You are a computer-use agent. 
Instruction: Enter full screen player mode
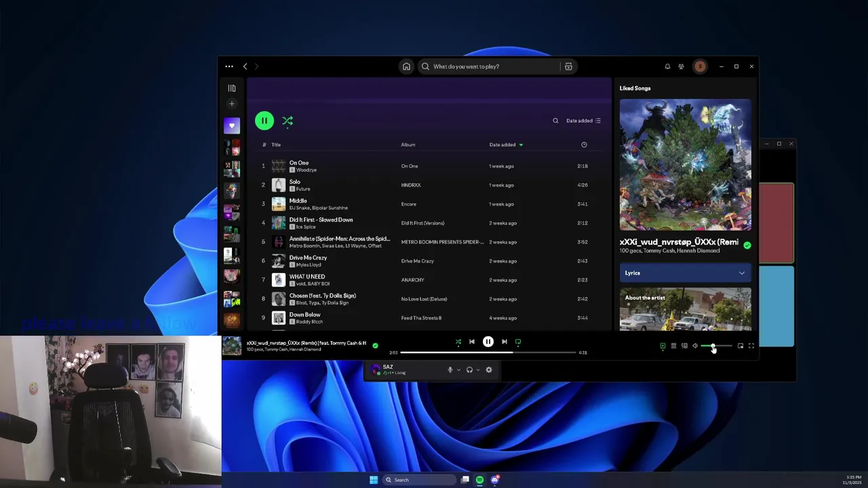(751, 346)
